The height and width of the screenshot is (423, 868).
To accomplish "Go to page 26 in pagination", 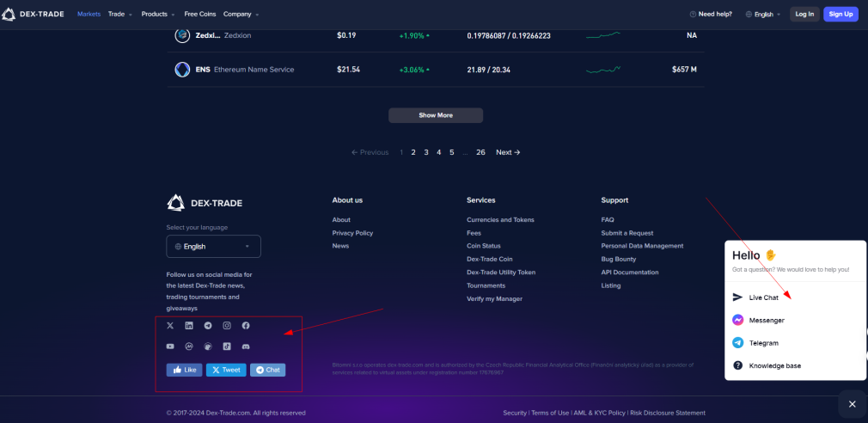I will [x=480, y=152].
